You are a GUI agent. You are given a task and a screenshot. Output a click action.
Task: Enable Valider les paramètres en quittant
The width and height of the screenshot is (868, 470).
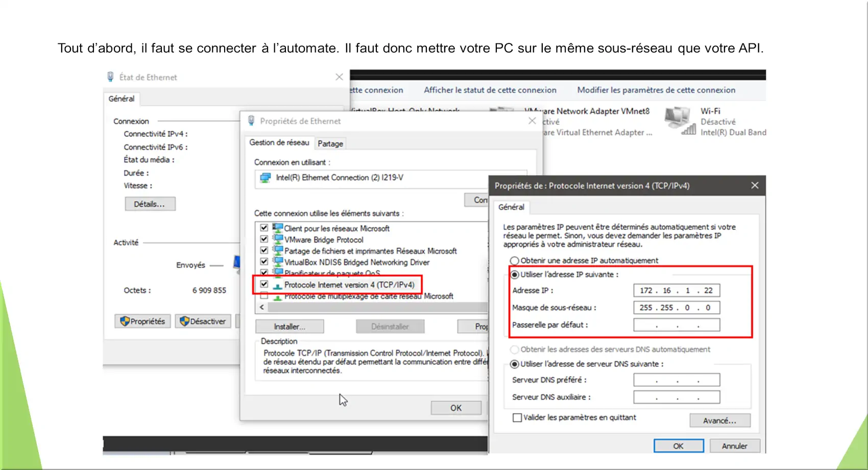coord(517,417)
